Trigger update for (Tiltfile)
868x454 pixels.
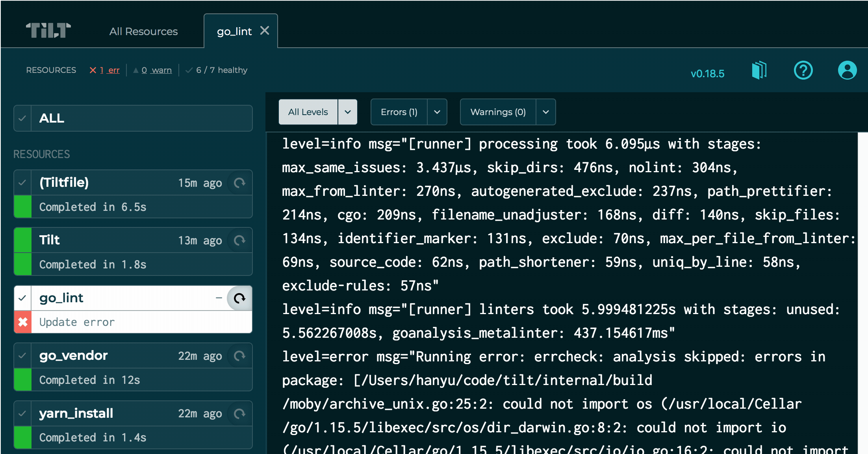[x=239, y=183]
